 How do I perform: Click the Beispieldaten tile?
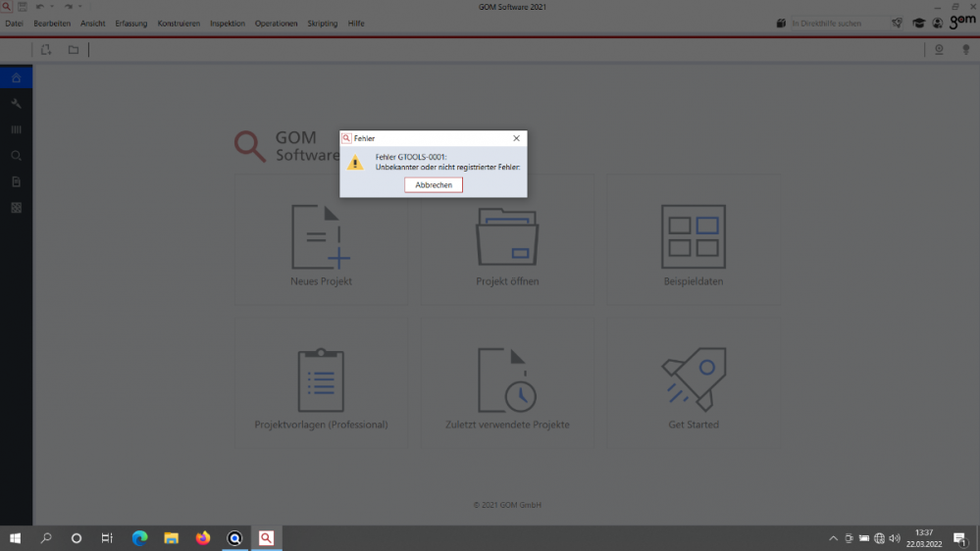point(694,240)
